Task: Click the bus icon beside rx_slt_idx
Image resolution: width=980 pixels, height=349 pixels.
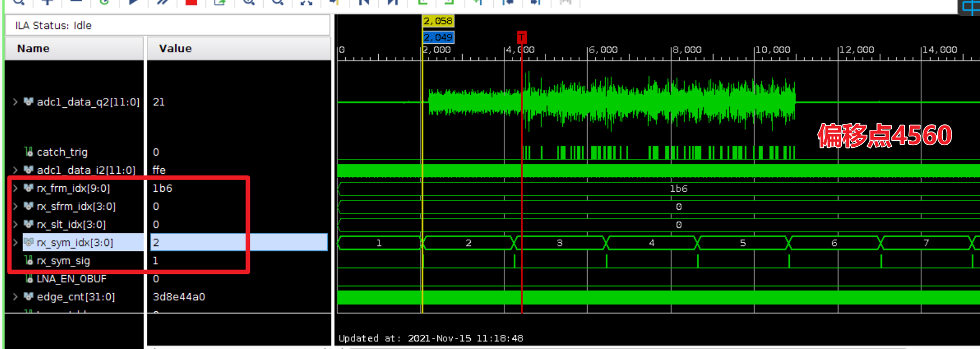Action: pos(29,224)
